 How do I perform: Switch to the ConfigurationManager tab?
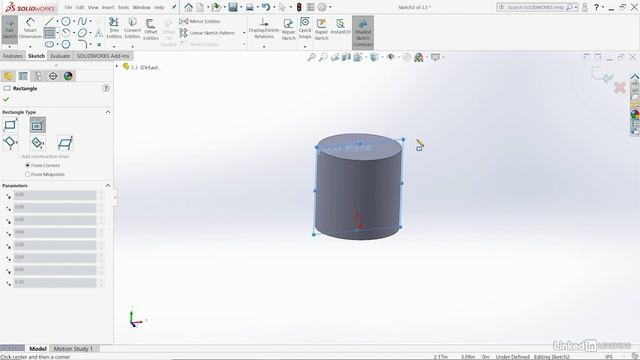(x=38, y=76)
